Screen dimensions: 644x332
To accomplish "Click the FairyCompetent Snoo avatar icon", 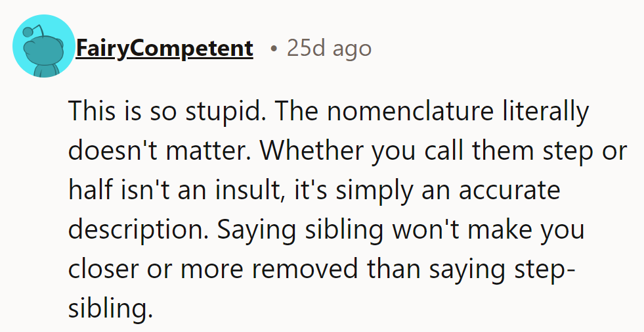I will coord(44,47).
